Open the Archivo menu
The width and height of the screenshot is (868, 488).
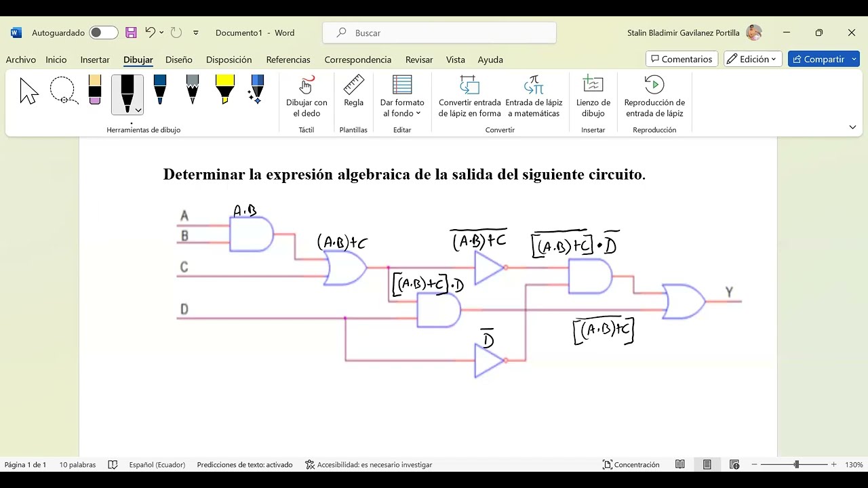pyautogui.click(x=21, y=60)
